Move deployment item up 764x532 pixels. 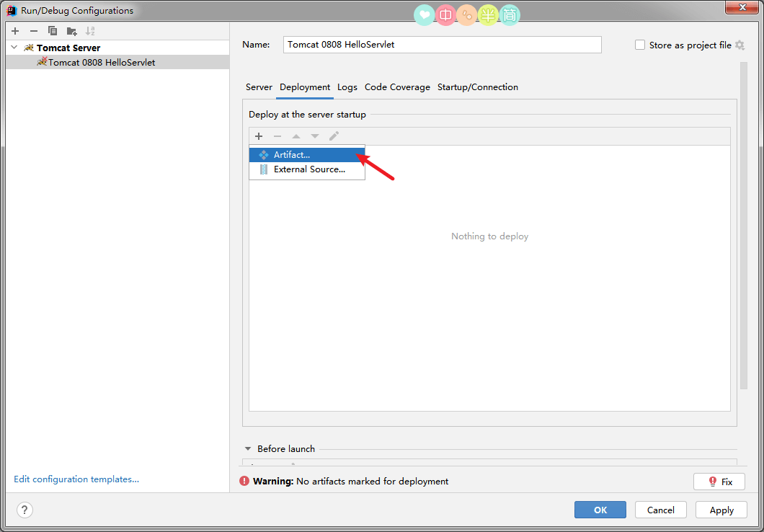point(296,136)
